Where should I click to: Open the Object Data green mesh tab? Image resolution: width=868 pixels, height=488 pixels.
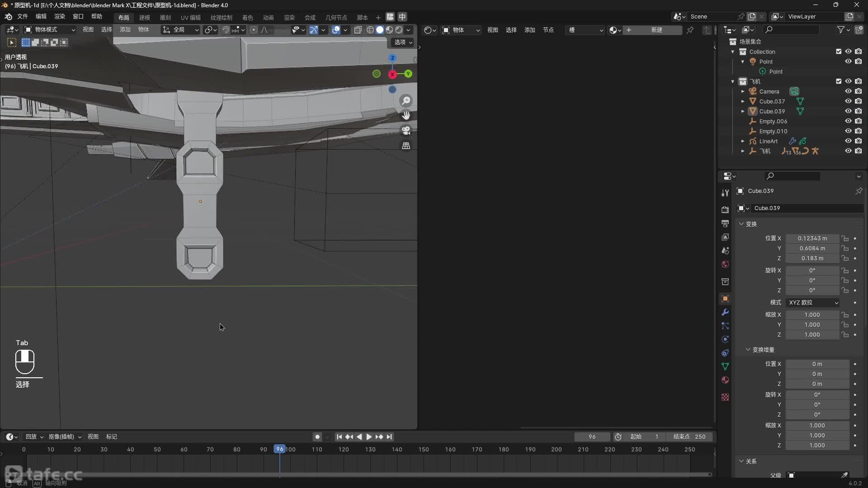pos(725,366)
